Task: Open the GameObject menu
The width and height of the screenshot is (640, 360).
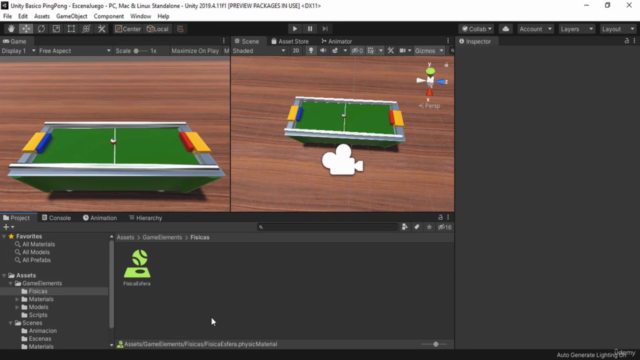Action: [71, 16]
